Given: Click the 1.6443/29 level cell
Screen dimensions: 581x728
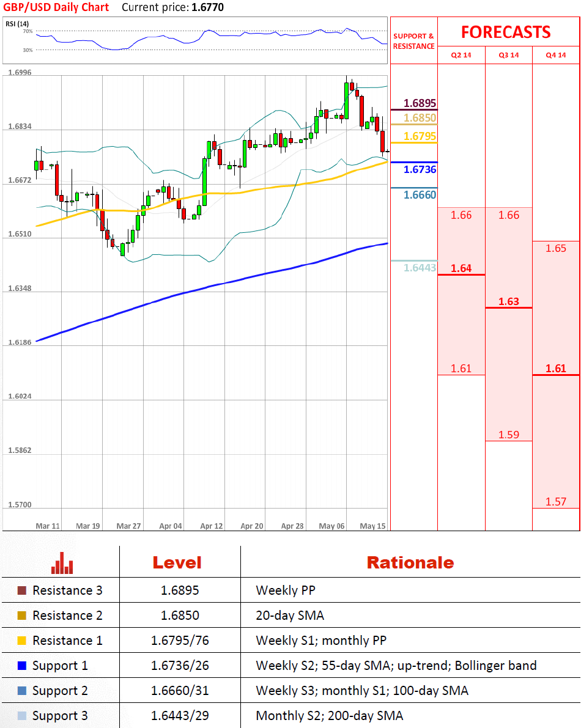Looking at the screenshot, I should pyautogui.click(x=180, y=716).
